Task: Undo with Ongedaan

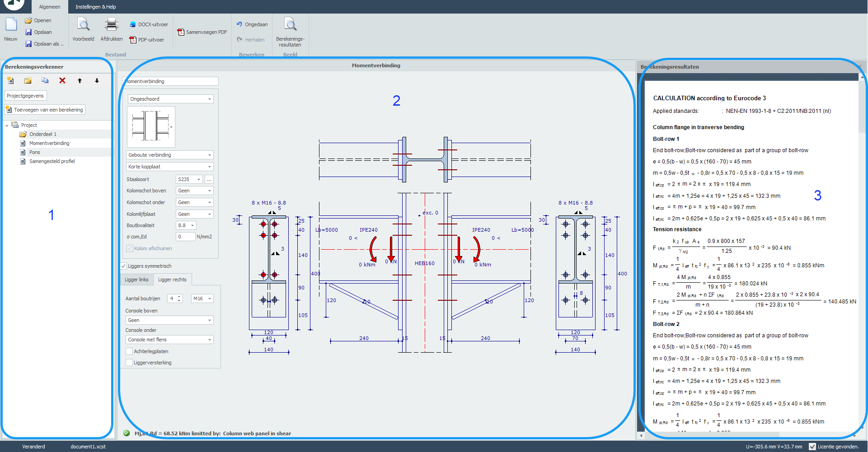Action: (252, 24)
